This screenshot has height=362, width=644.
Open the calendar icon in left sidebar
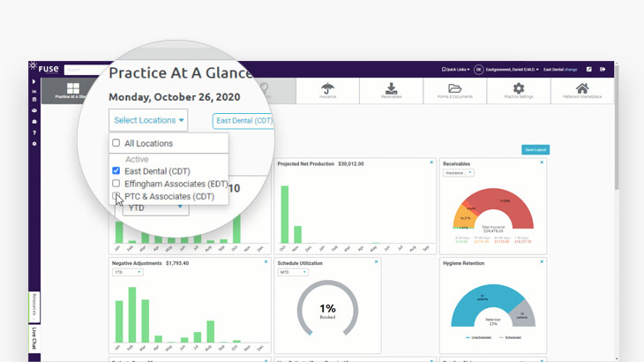coord(34,100)
